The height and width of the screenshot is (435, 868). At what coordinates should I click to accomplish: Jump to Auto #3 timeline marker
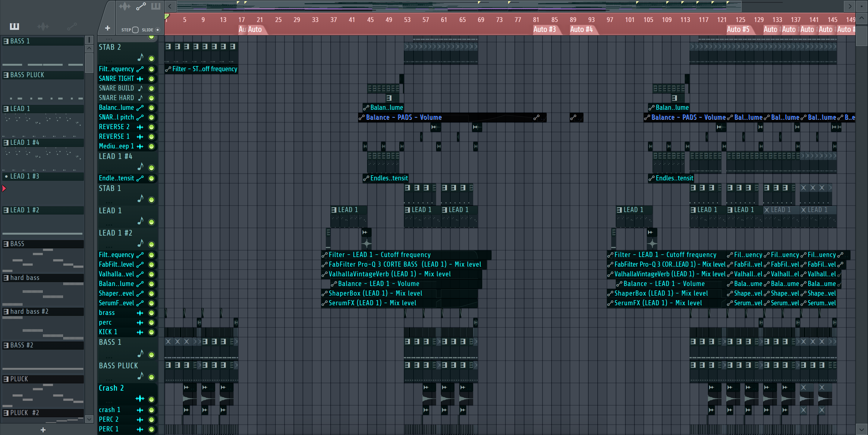click(x=545, y=29)
